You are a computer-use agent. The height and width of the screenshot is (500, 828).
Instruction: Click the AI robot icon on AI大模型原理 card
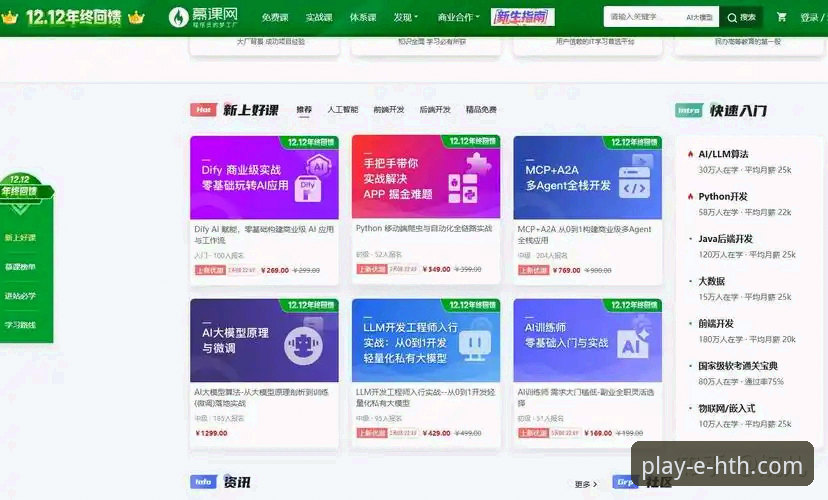[x=303, y=345]
